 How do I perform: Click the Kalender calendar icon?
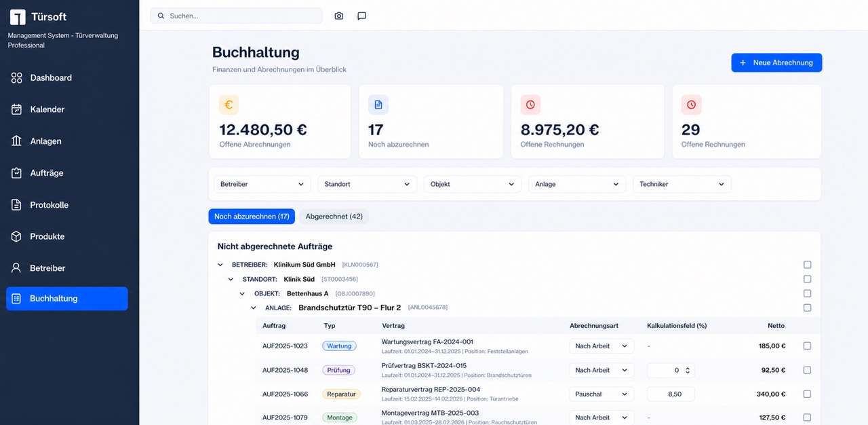(17, 109)
